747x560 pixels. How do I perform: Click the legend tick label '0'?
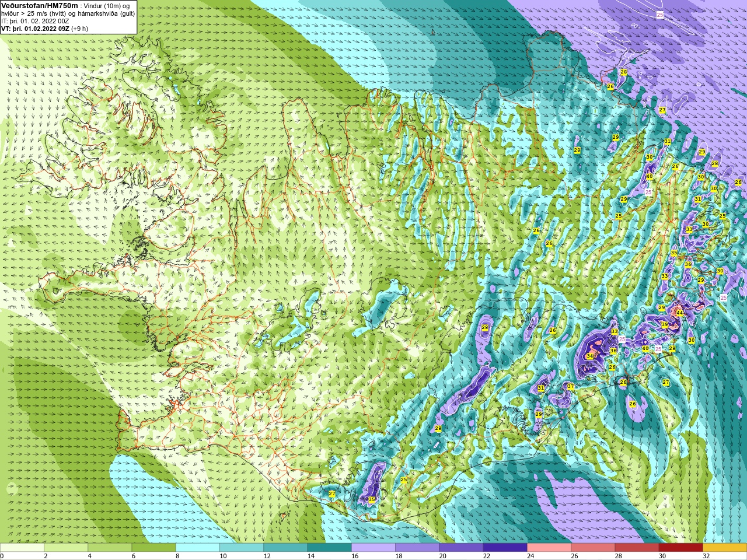[x=2, y=556]
